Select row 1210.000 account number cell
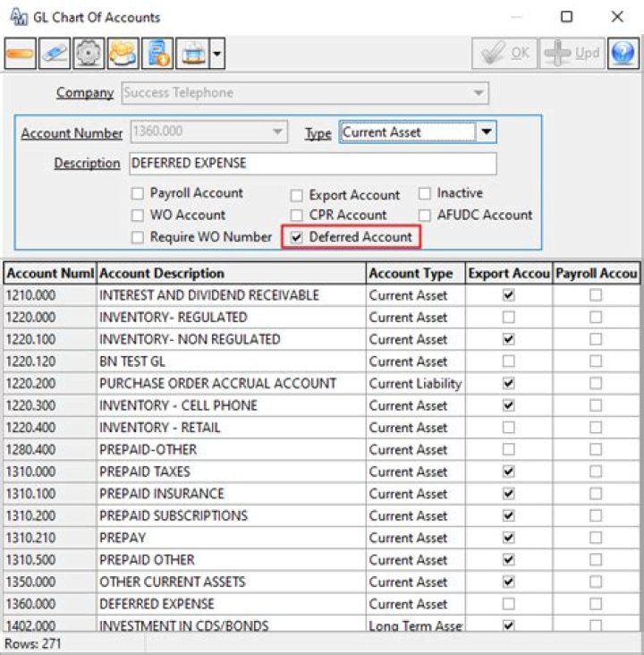Viewport: 644px width, 655px height. (x=50, y=295)
